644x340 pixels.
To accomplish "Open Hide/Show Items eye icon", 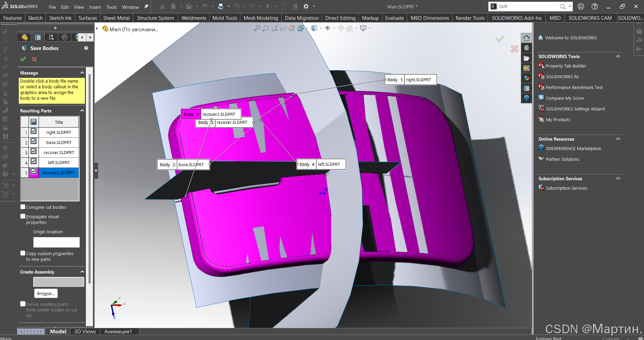I will [328, 29].
